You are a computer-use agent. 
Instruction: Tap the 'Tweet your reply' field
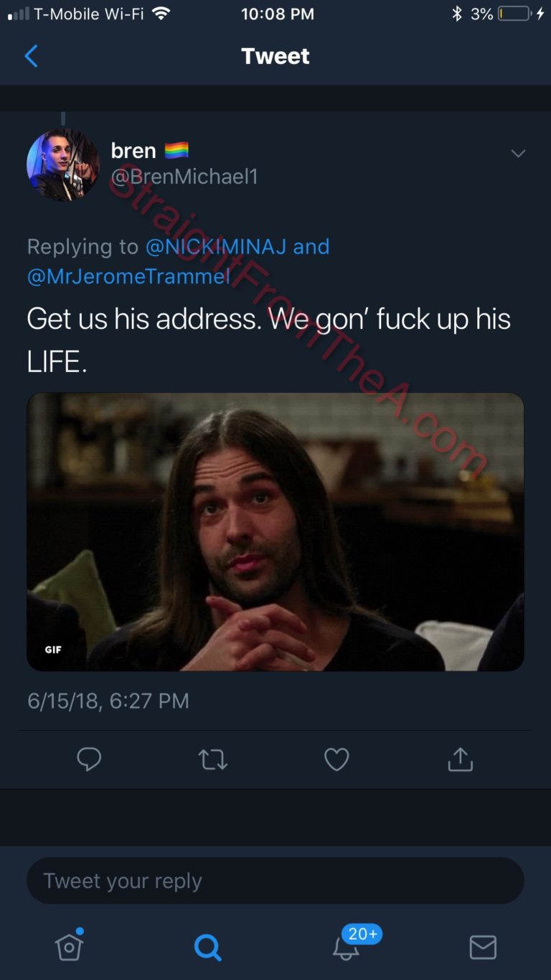[x=275, y=880]
